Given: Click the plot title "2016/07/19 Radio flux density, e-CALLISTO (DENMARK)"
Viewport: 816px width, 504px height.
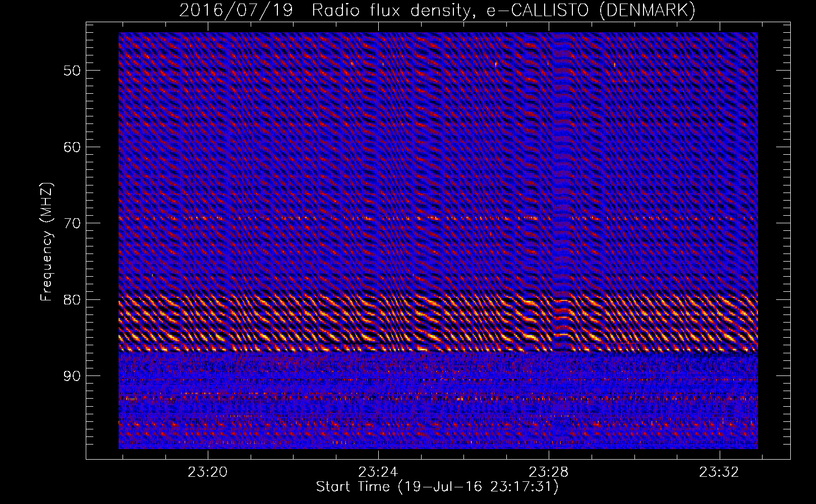Looking at the screenshot, I should (437, 11).
